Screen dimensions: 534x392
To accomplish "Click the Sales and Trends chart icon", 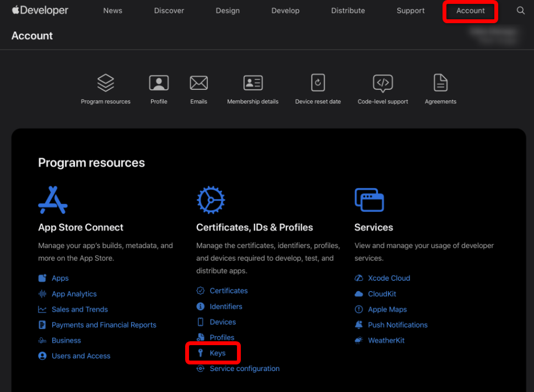I will [42, 309].
